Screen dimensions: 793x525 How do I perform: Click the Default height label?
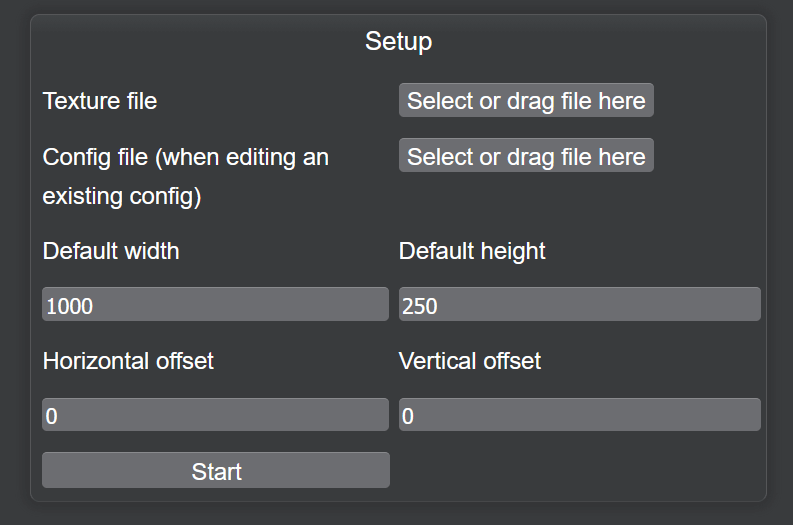click(x=472, y=251)
